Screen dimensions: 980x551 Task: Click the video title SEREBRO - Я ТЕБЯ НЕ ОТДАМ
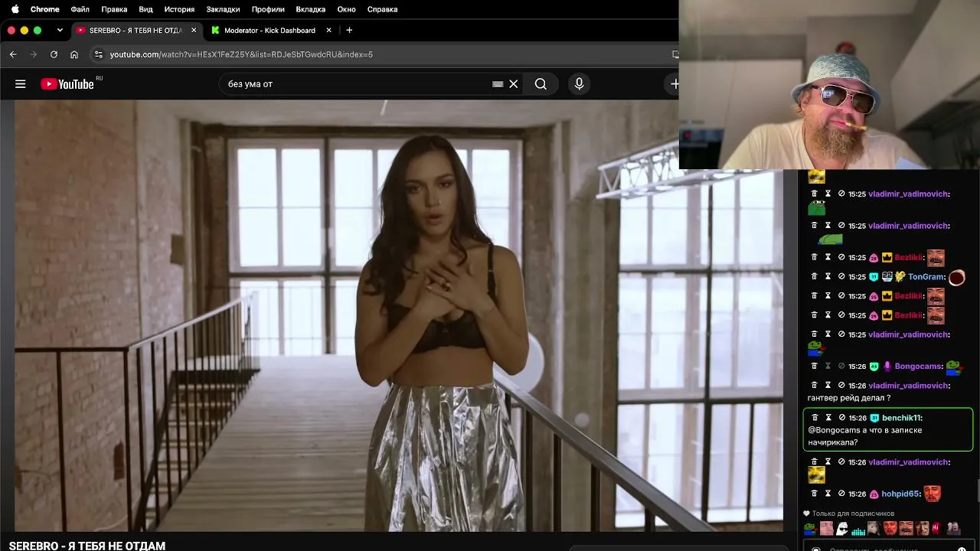pos(87,546)
